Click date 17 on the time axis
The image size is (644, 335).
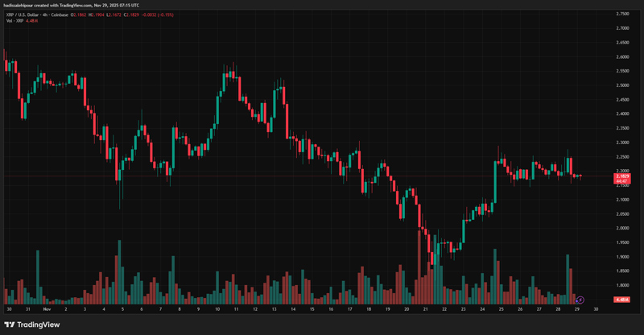[349, 309]
